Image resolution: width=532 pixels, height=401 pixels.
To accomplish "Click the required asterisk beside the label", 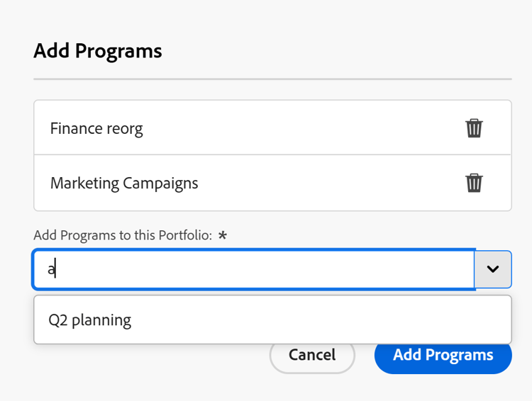I will click(222, 235).
